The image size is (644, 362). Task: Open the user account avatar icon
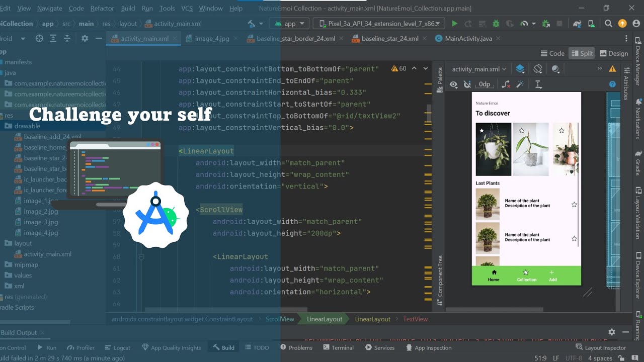click(x=636, y=24)
